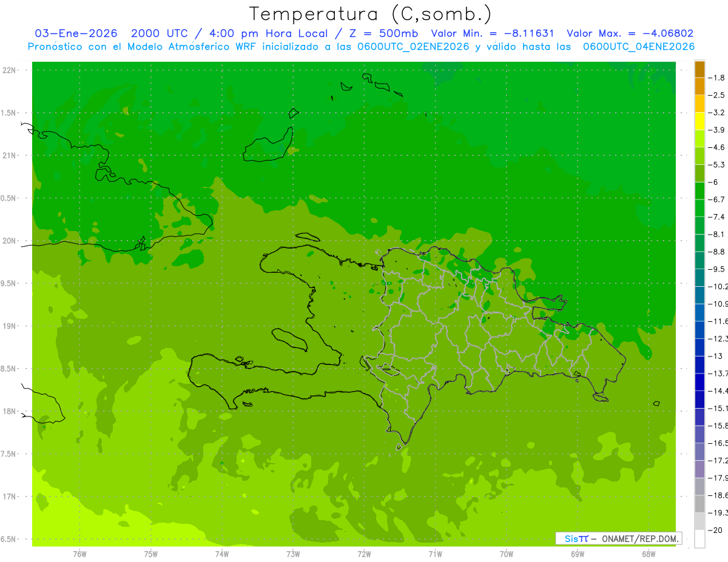Click the blue "Sisπ" logo text
The height and width of the screenshot is (562, 728).
[x=576, y=538]
